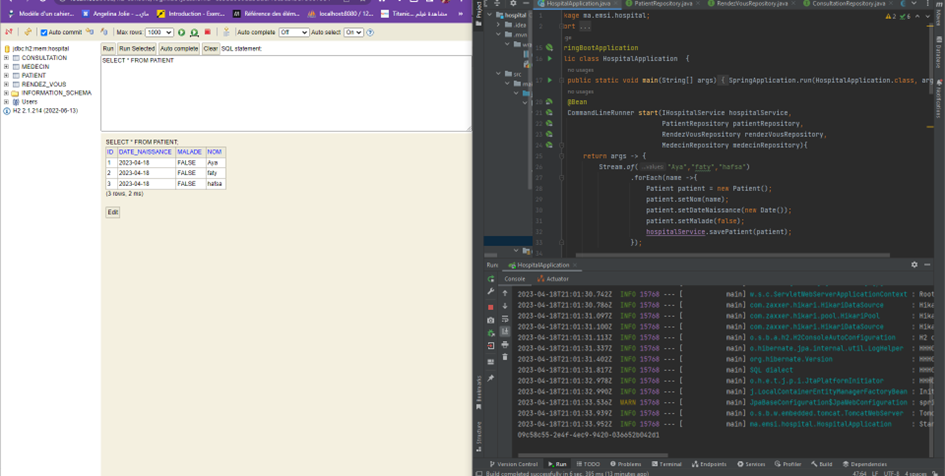This screenshot has width=945, height=476.
Task: Click the Run Selected toolbar icon in H2
Action: tap(194, 33)
